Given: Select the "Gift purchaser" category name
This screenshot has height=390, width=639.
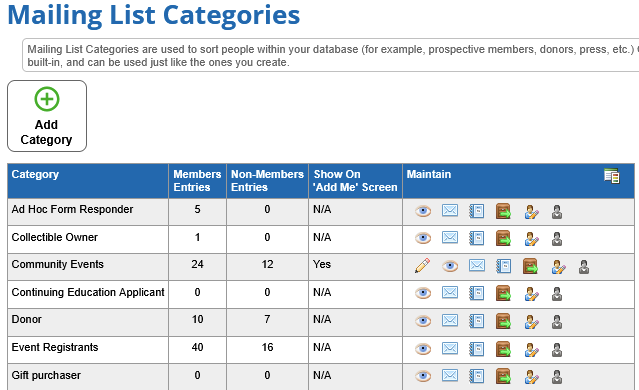Looking at the screenshot, I should 46,375.
